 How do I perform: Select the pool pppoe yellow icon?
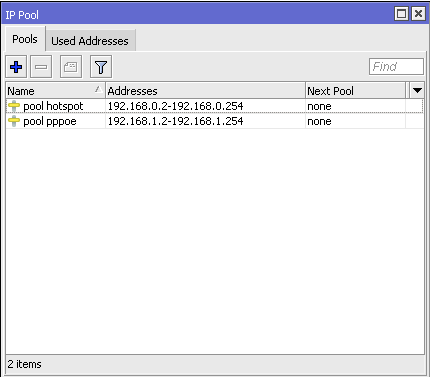pyautogui.click(x=14, y=121)
